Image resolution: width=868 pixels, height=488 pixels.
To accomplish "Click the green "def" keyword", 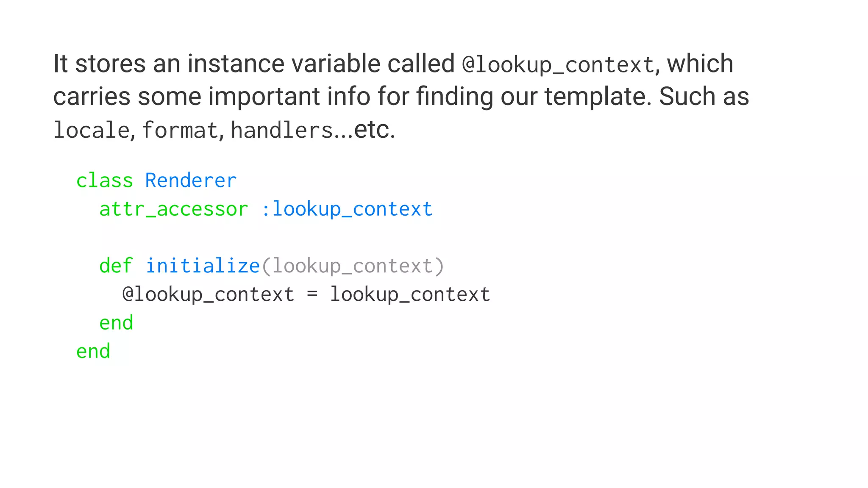I will pyautogui.click(x=116, y=266).
